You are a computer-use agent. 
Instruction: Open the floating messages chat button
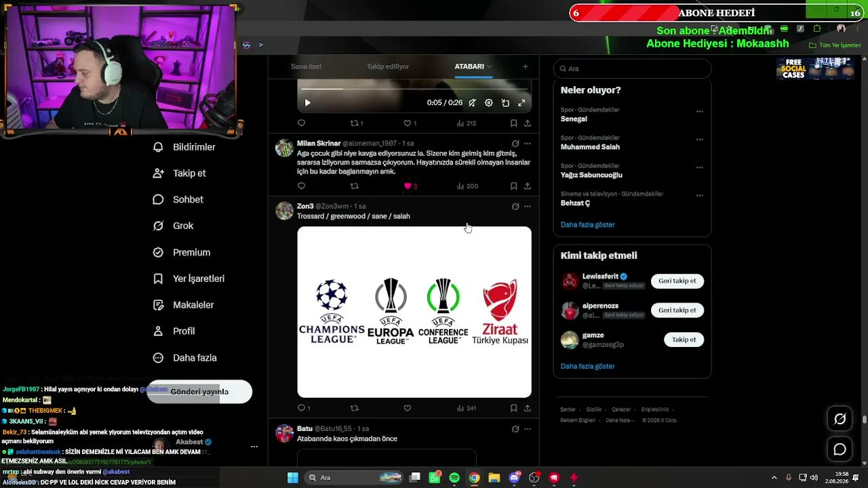tap(840, 449)
